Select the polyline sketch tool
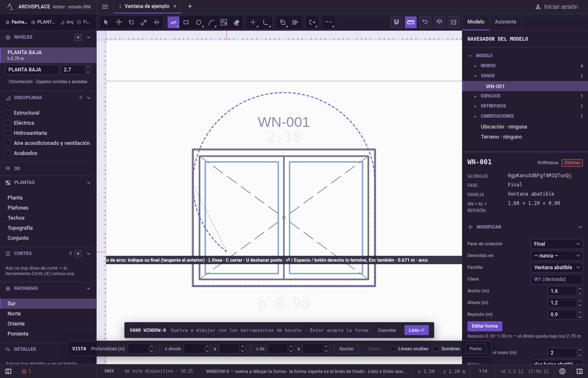Image resolution: width=588 pixels, height=378 pixels. point(173,22)
